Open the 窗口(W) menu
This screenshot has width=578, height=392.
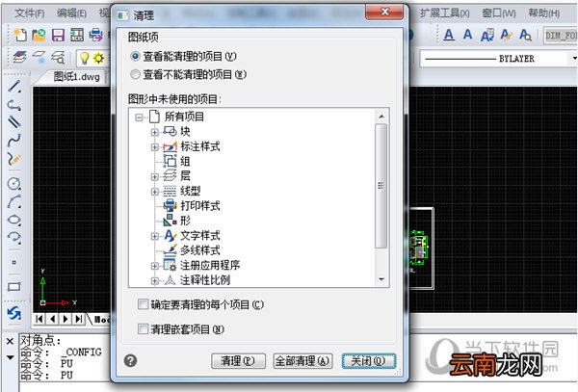(499, 13)
